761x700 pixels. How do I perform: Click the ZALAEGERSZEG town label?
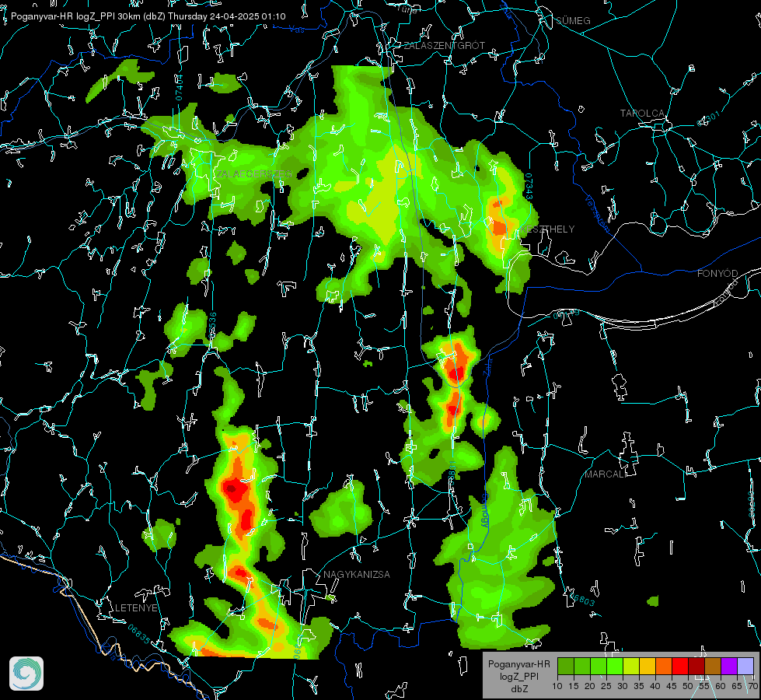[x=254, y=174]
